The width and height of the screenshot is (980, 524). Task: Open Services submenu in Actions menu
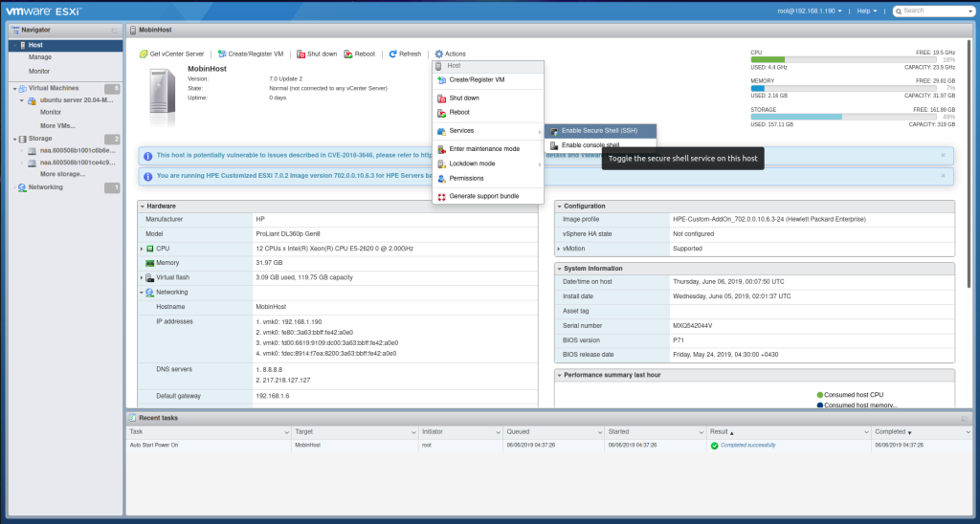[488, 131]
